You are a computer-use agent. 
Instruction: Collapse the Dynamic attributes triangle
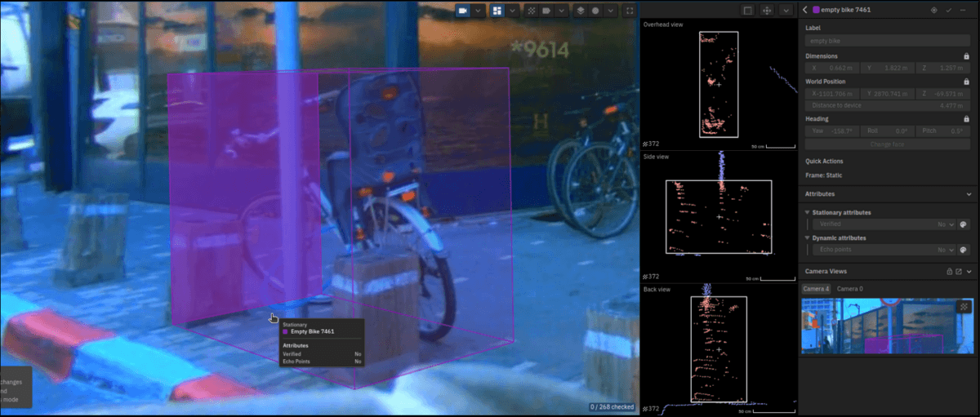coord(807,238)
